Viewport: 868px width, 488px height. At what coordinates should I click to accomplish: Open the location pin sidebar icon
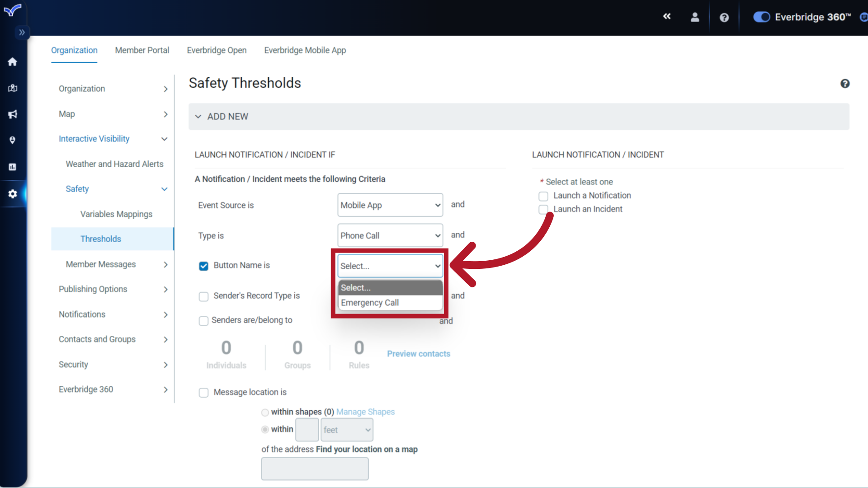[x=13, y=141]
